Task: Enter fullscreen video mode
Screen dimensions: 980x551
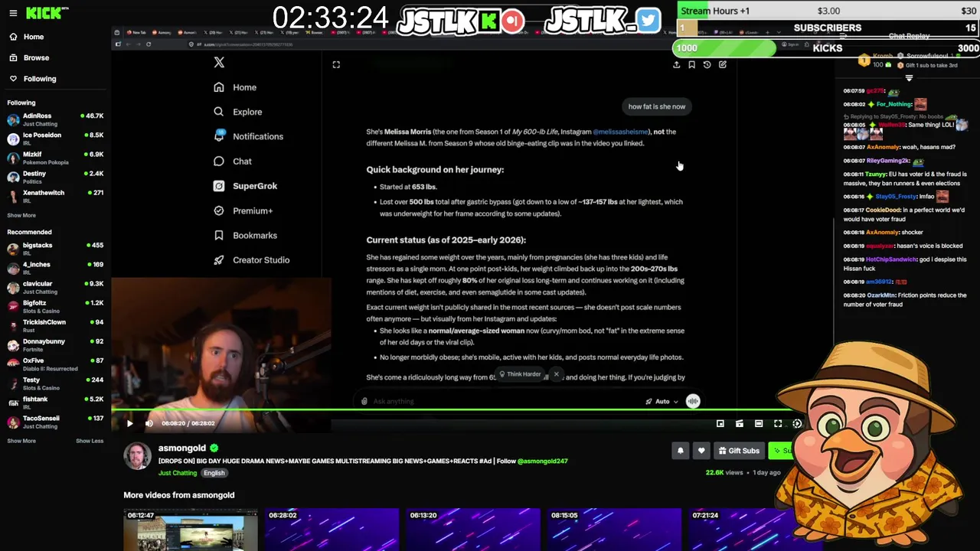Action: click(x=778, y=423)
